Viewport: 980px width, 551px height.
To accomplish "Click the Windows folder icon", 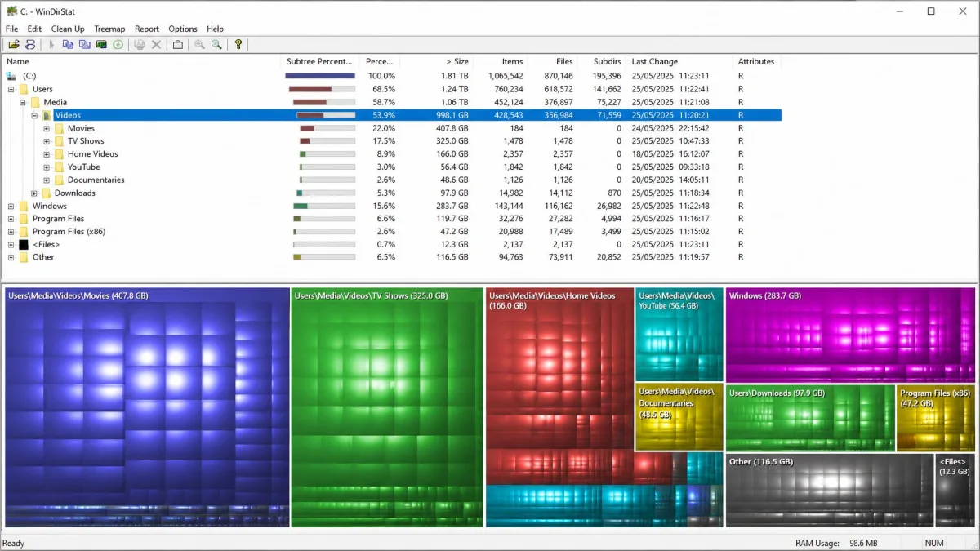I will point(24,206).
